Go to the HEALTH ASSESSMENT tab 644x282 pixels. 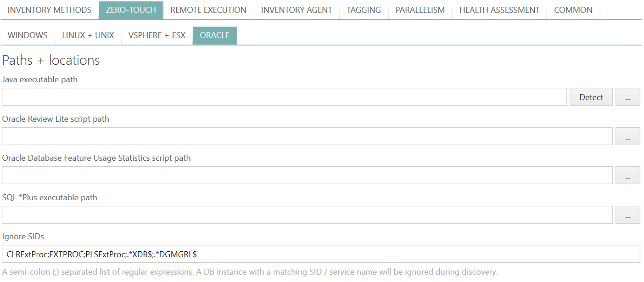coord(499,10)
